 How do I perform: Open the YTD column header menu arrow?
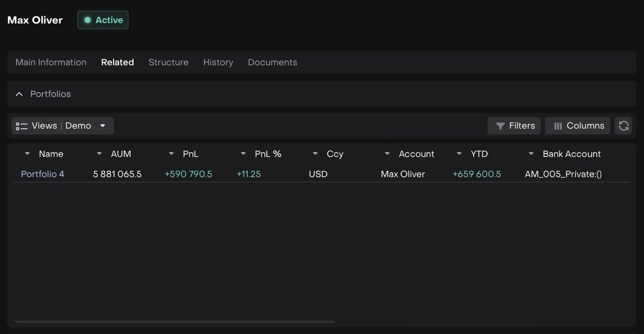coord(459,154)
